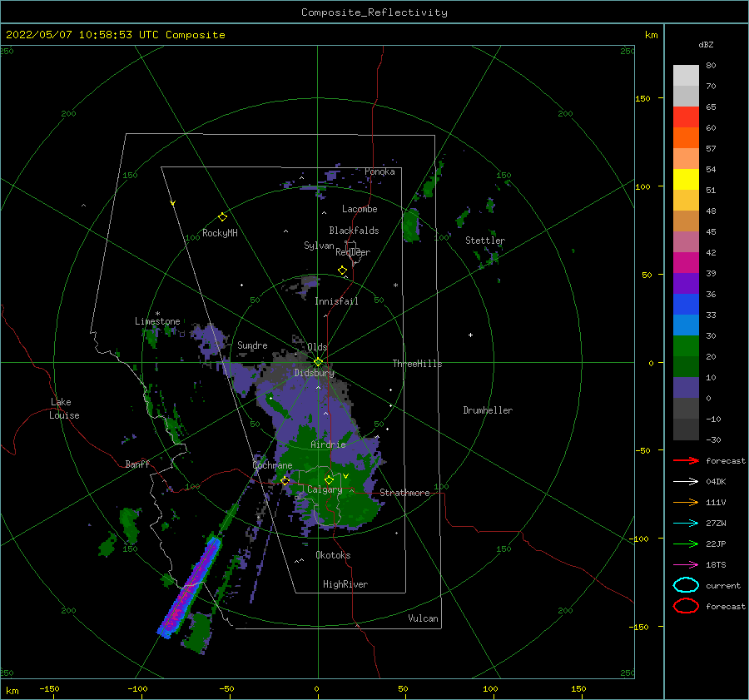Click the Olds city label
The width and height of the screenshot is (749, 700).
317,347
